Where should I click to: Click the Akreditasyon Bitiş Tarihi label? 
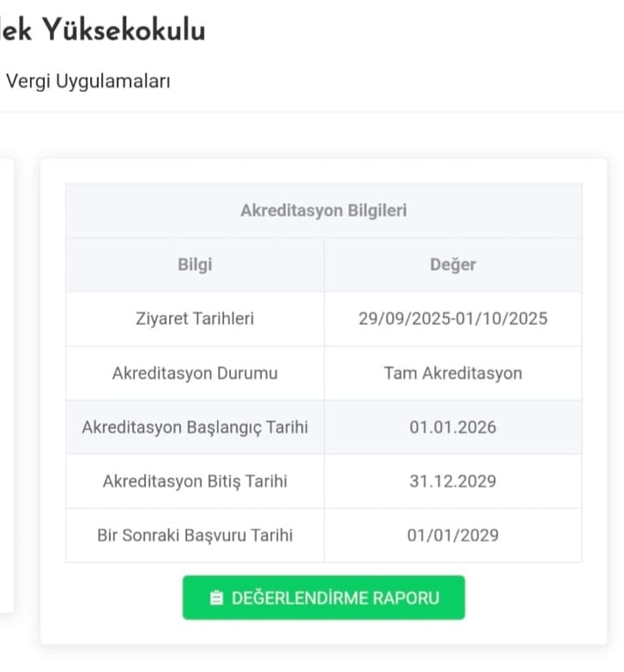194,481
